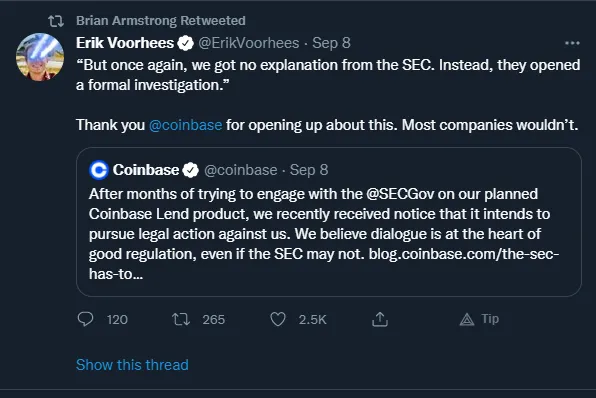Like the tweet with the heart icon
Screen dimensions: 596x398
tap(278, 319)
